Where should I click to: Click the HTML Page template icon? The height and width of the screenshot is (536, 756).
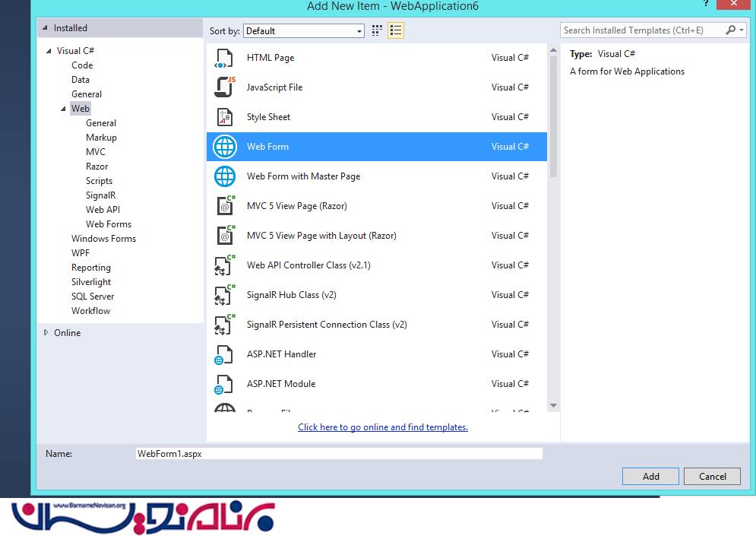pos(224,59)
